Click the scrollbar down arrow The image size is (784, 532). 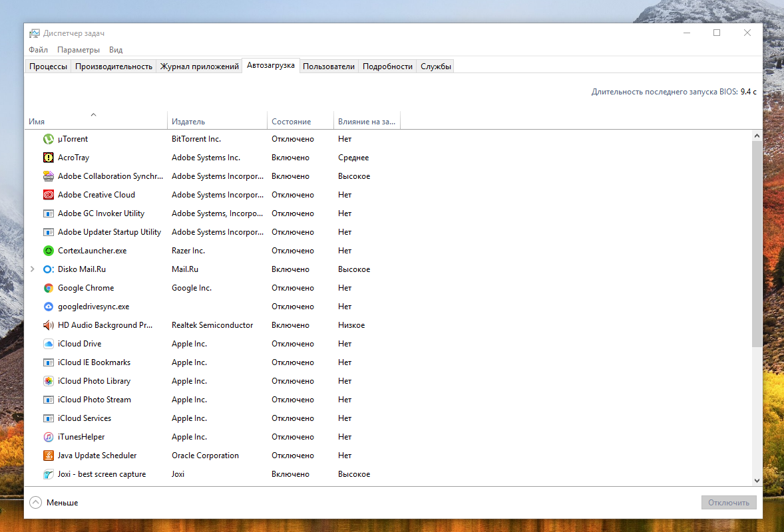tap(757, 481)
